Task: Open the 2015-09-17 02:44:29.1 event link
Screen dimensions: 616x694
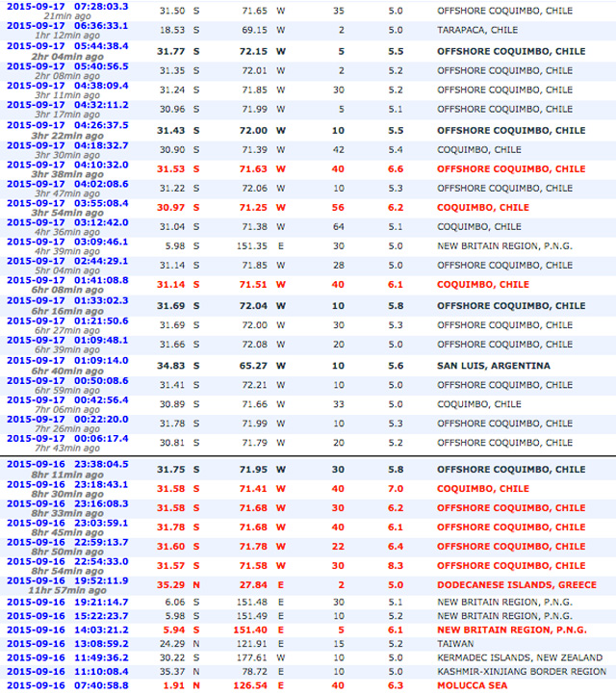Action: click(x=67, y=261)
